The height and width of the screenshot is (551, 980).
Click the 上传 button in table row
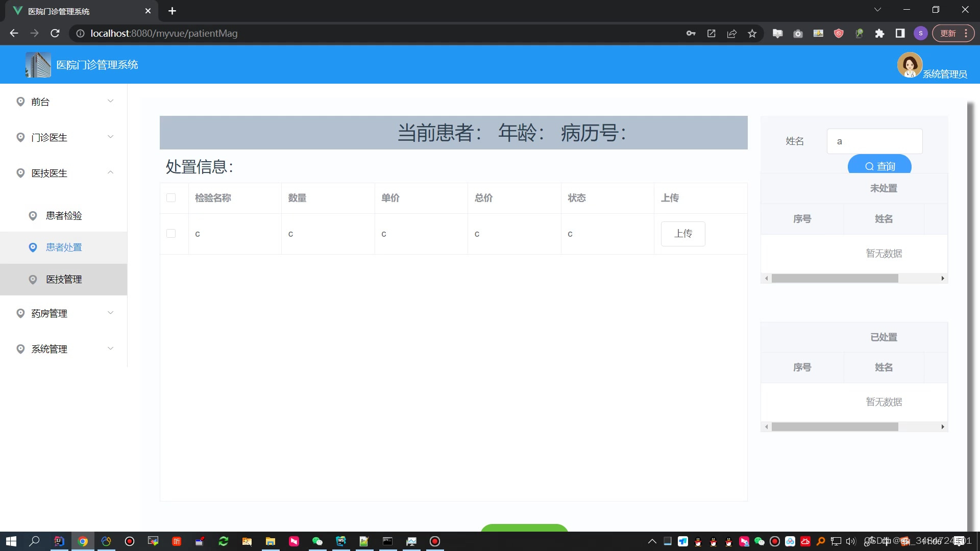pyautogui.click(x=682, y=234)
